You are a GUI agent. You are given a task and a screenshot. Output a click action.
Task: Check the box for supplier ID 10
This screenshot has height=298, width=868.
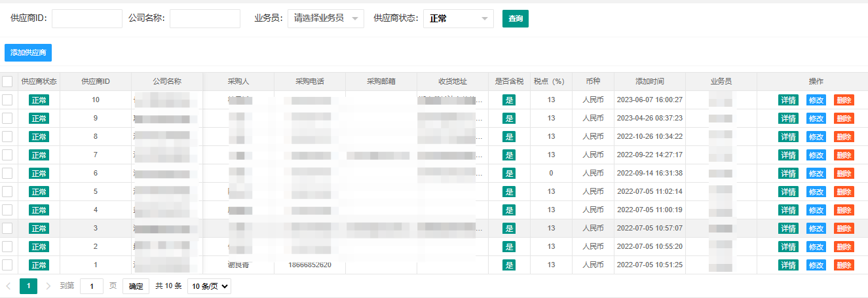(x=7, y=100)
